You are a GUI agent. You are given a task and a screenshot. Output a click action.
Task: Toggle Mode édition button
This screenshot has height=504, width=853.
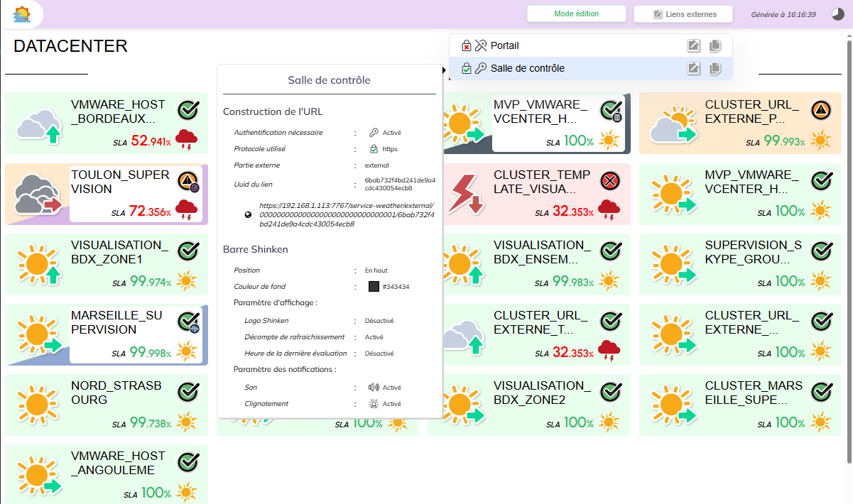tap(576, 14)
